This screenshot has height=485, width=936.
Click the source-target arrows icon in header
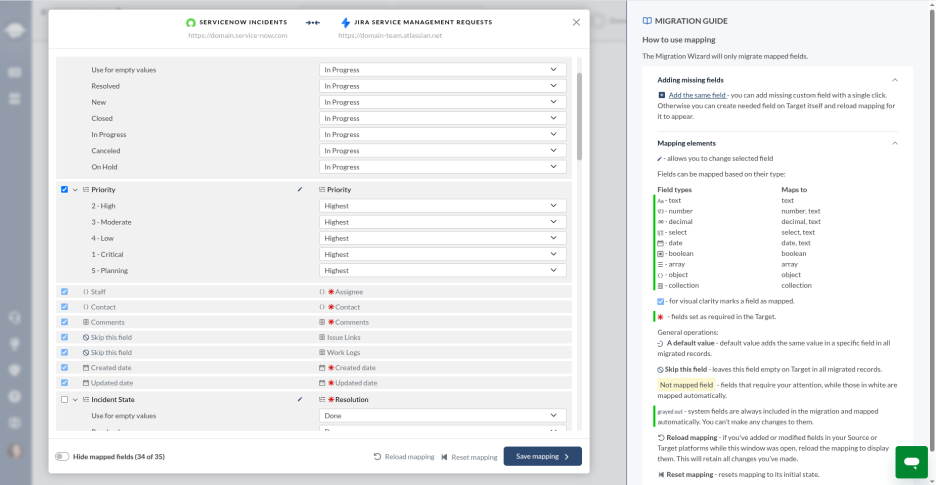click(313, 23)
